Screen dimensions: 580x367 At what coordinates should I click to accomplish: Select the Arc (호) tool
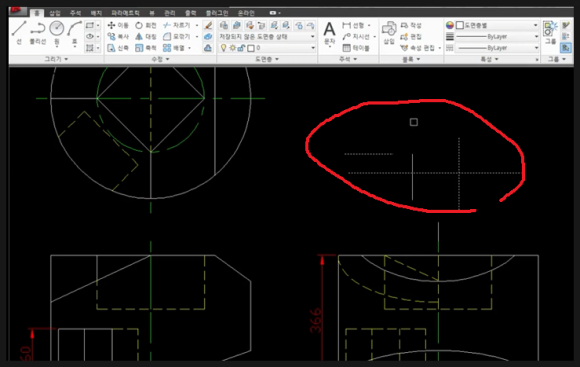click(74, 33)
